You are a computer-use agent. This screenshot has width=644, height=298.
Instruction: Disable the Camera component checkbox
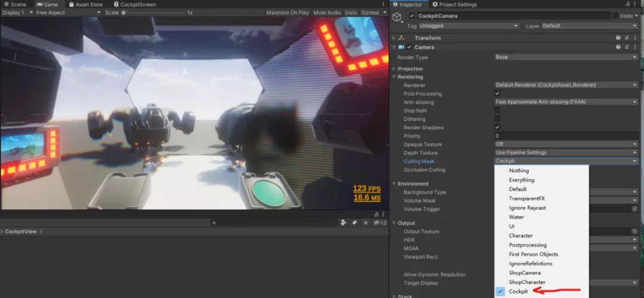coord(409,47)
